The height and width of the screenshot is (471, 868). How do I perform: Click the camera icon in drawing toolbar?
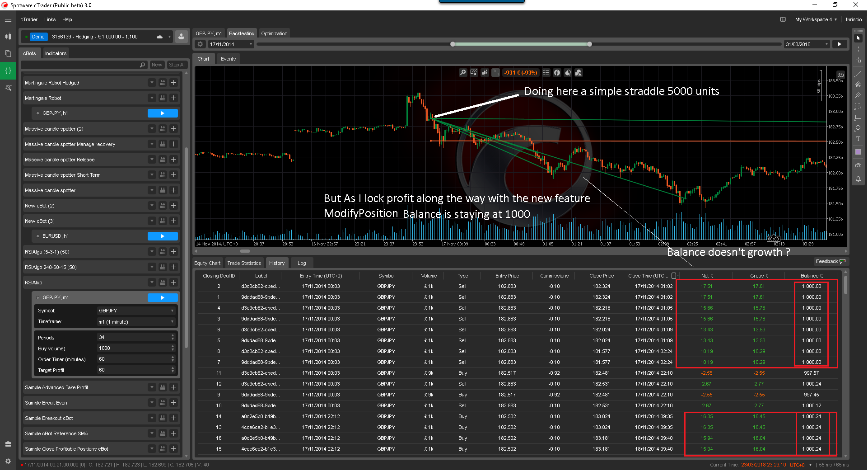point(858,166)
